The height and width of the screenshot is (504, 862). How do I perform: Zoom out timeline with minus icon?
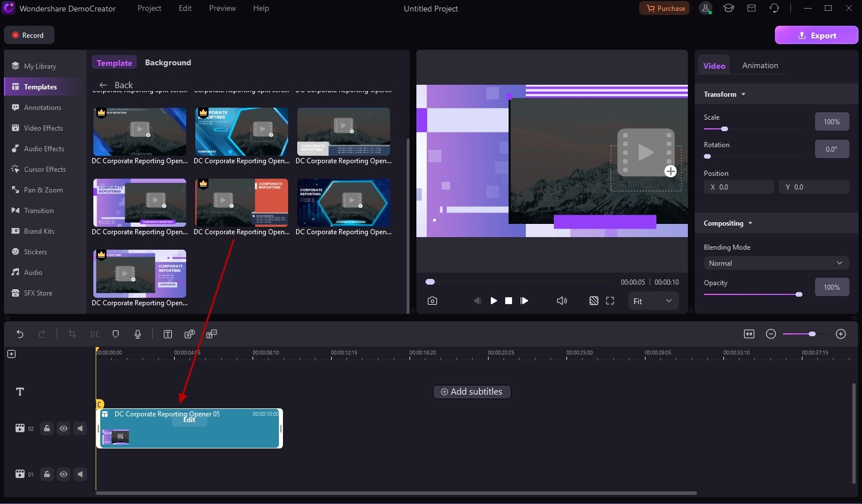click(x=771, y=334)
